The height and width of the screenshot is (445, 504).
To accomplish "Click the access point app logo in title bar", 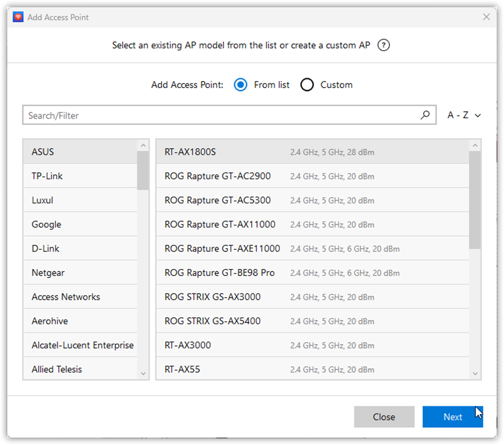I will coord(17,17).
